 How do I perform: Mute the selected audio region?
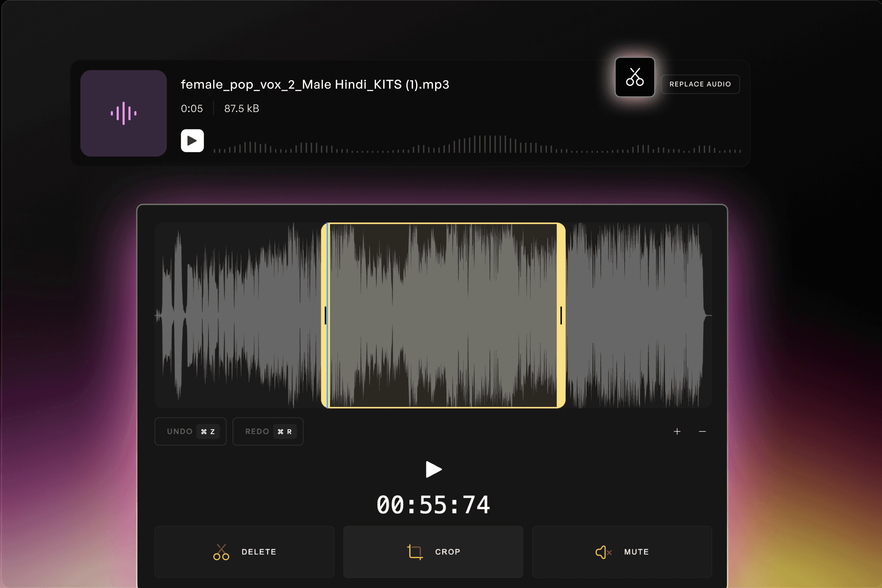click(622, 552)
